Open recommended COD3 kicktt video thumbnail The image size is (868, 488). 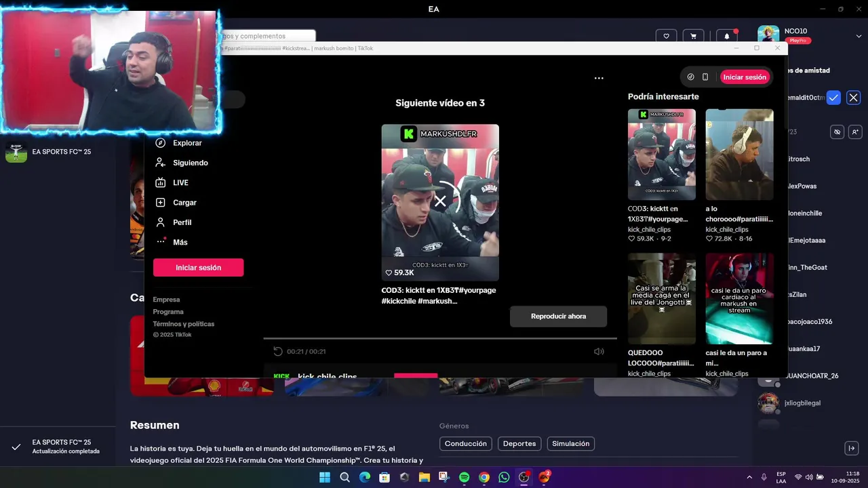(x=662, y=155)
